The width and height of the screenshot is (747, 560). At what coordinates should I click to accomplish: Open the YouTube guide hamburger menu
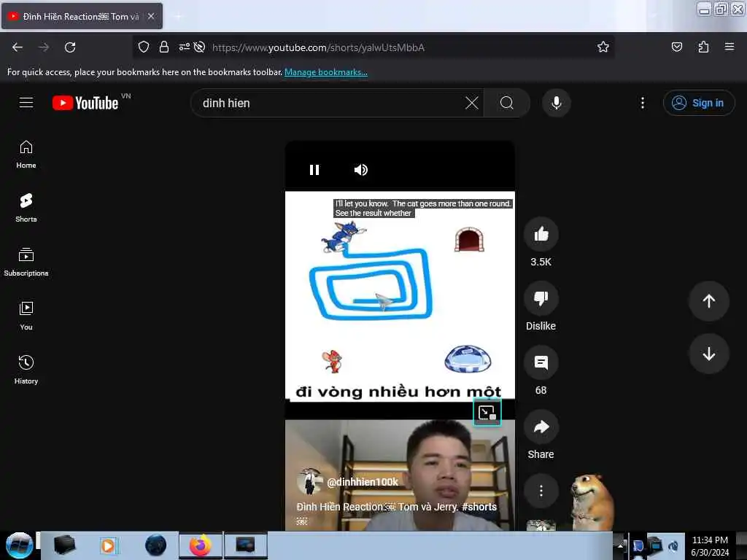[x=26, y=103]
